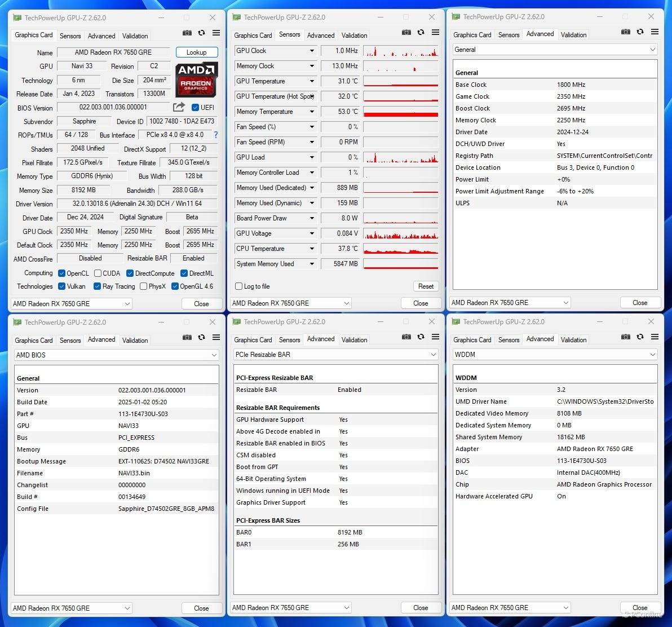672x627 pixels.
Task: Switch to the Validation tab in the Sensors window
Action: pyautogui.click(x=354, y=36)
